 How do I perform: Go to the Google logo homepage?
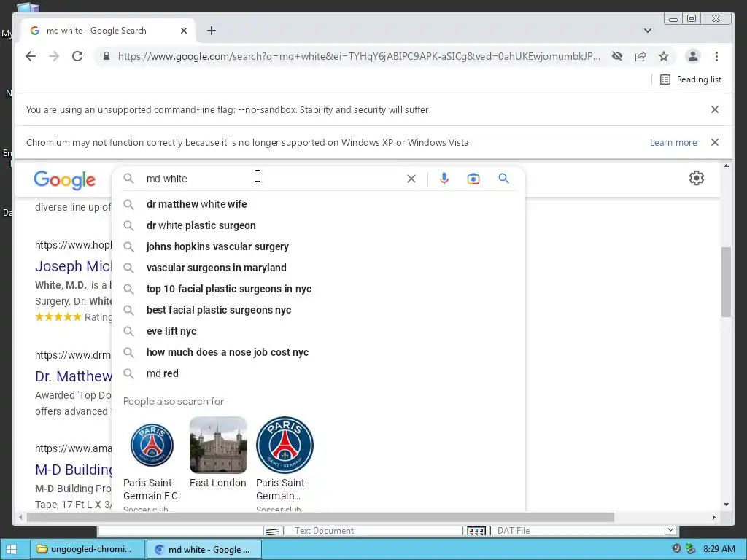click(65, 180)
